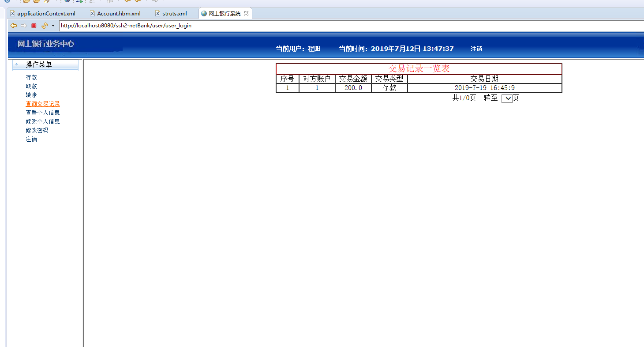Click the Refresh page icon
Viewport: 644px width, 347px height.
point(44,25)
